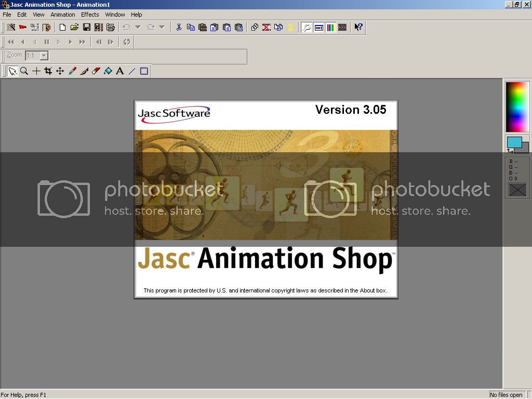Expand the Redo history dropdown arrow
The width and height of the screenshot is (532, 399).
point(162,28)
